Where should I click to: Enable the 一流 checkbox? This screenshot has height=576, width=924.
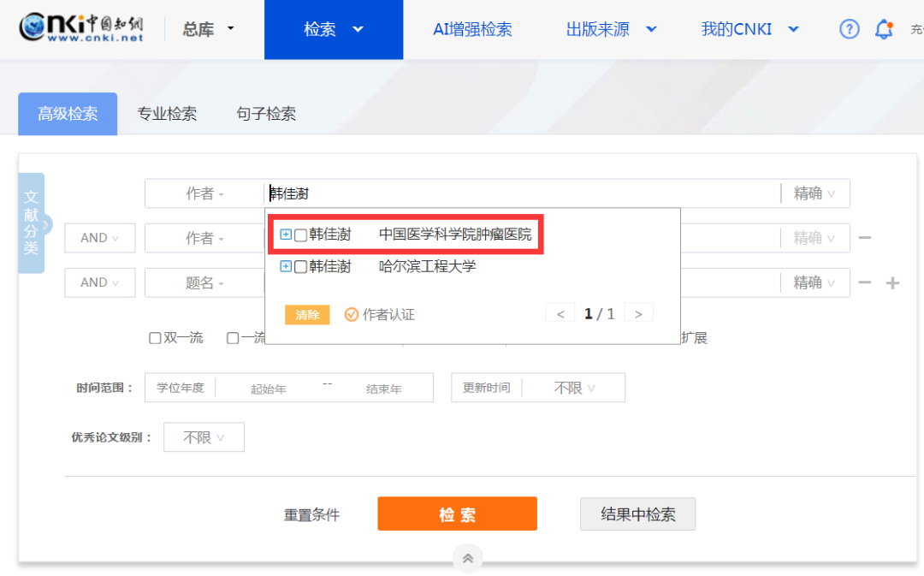233,338
